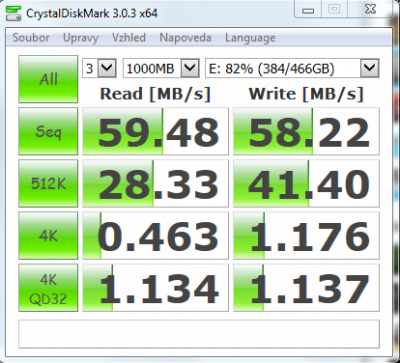Screen dimensions: 400x363
Task: Open the Upravy menu
Action: pyautogui.click(x=81, y=38)
